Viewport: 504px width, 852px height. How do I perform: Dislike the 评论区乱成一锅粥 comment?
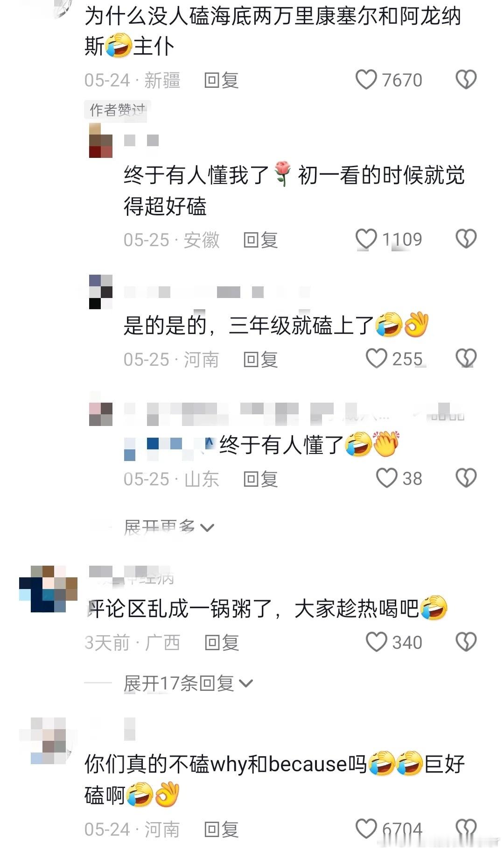pos(466,642)
